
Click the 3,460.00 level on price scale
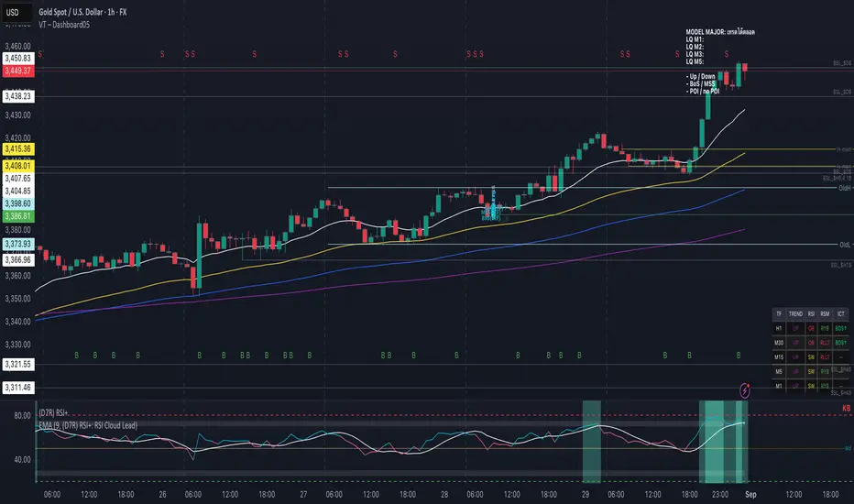(17, 47)
